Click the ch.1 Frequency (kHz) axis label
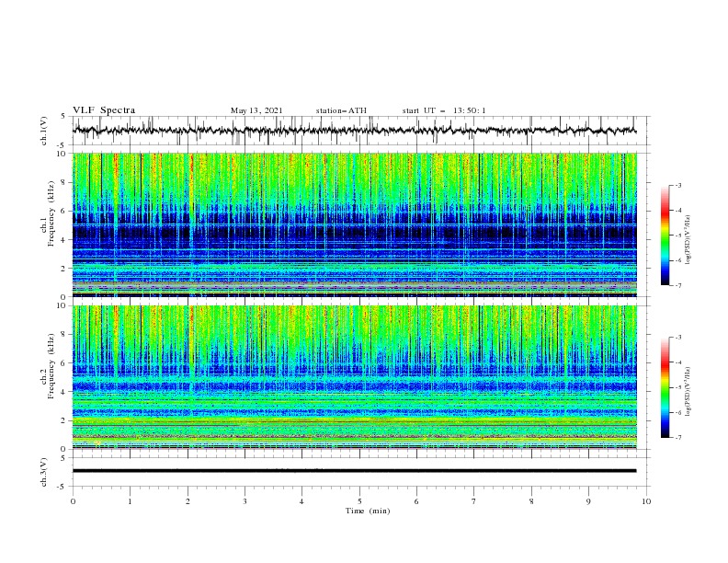 point(49,213)
